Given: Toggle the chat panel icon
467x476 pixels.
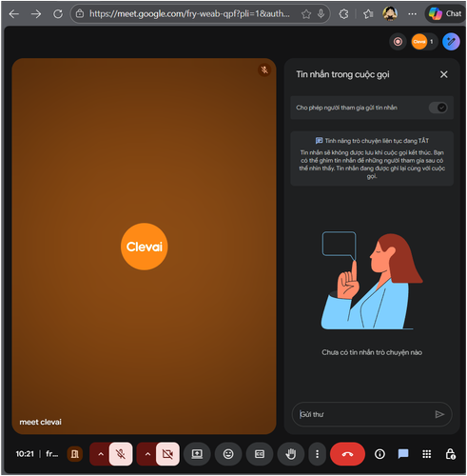Looking at the screenshot, I should [x=403, y=454].
